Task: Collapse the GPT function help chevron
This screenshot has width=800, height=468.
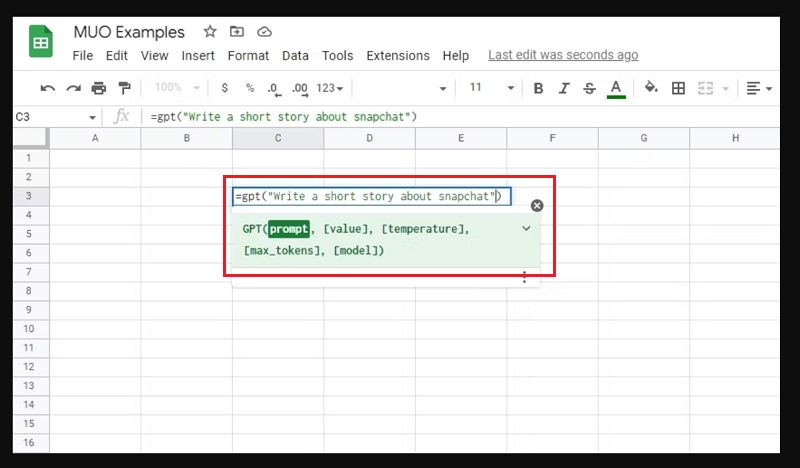Action: point(526,229)
